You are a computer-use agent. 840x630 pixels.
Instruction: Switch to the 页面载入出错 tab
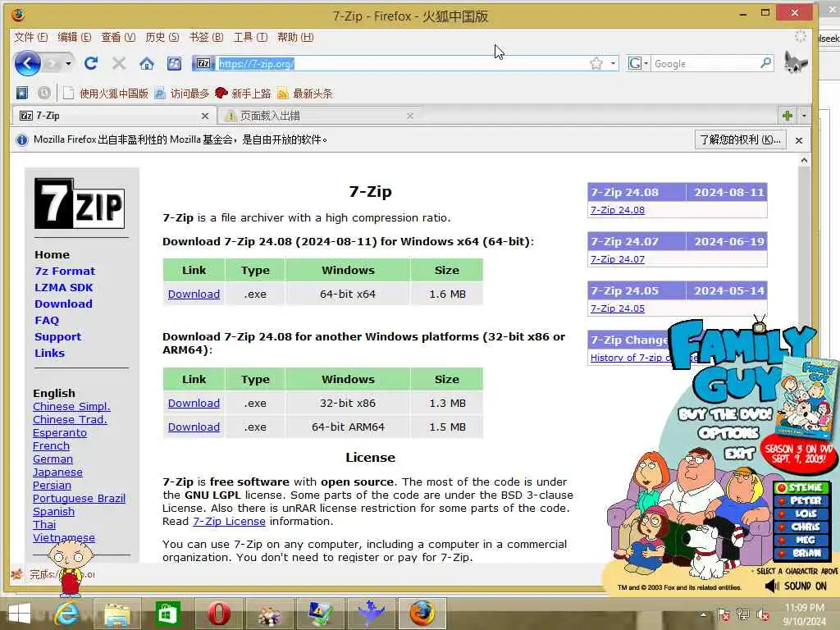pyautogui.click(x=319, y=116)
